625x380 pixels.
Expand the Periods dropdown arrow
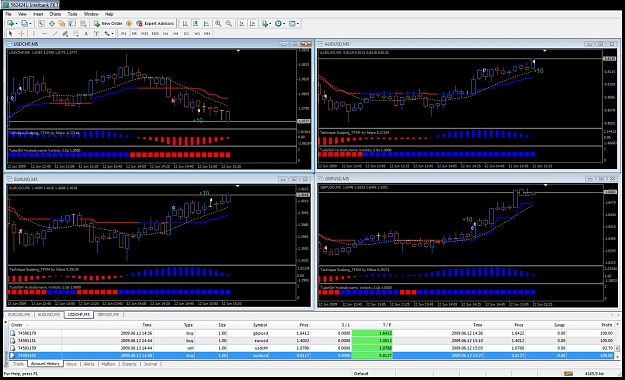tap(284, 24)
